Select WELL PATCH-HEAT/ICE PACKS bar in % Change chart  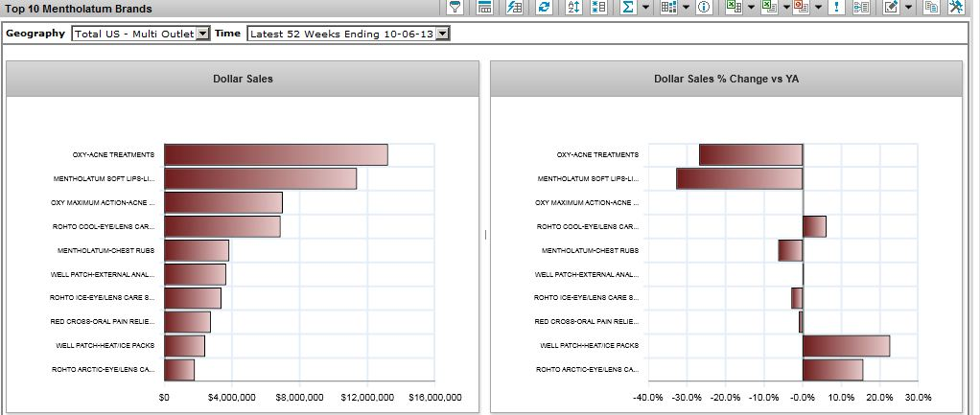[x=846, y=346]
